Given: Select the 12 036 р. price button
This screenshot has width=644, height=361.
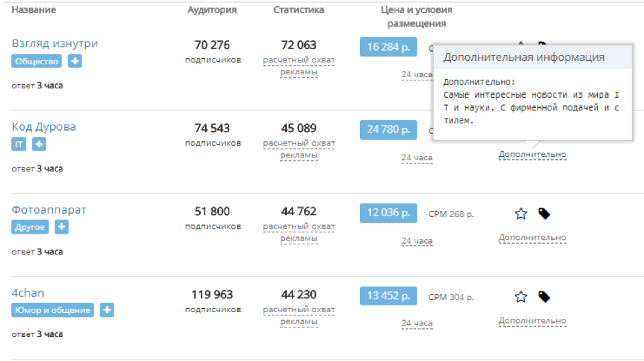Looking at the screenshot, I should click(x=388, y=213).
